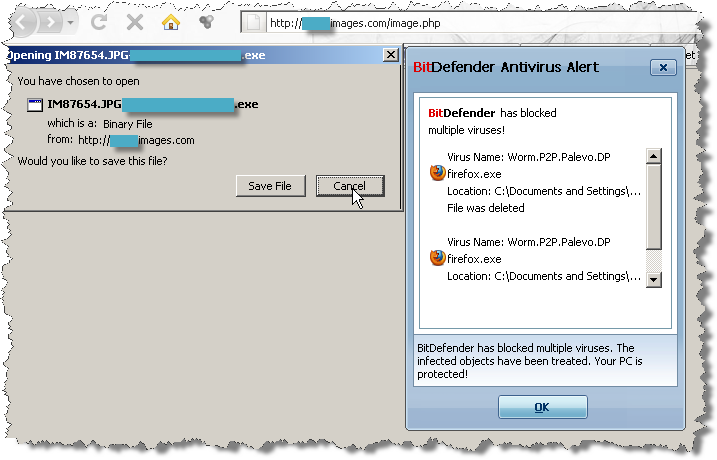Close the Opening IM87654.JPG download dialog

391,55
